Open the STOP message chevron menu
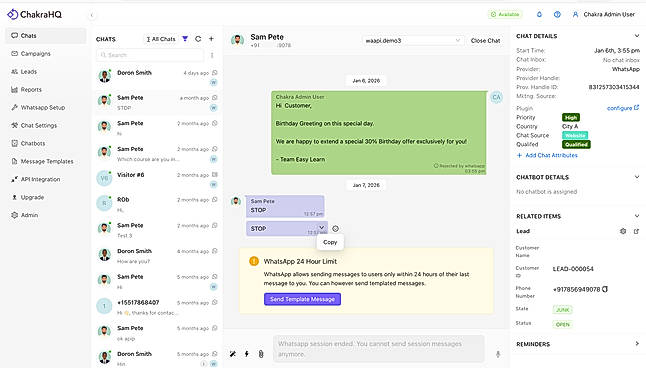The width and height of the screenshot is (646, 368). (321, 227)
